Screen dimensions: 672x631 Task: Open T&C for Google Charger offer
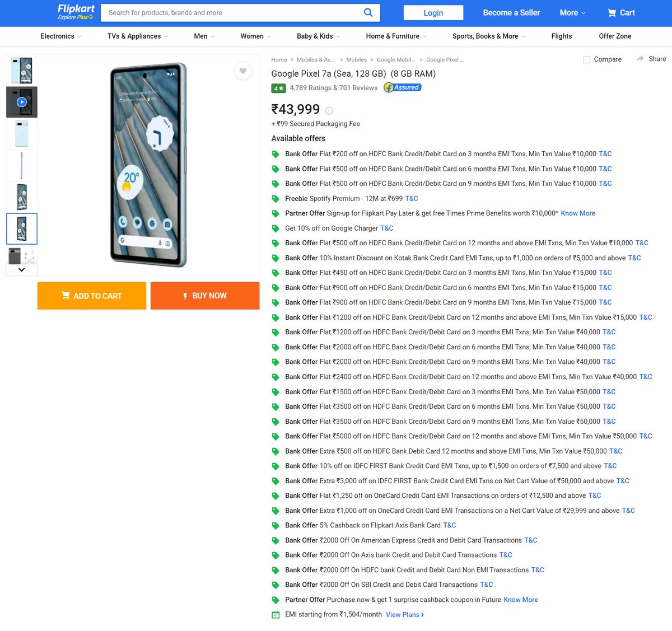(x=387, y=228)
